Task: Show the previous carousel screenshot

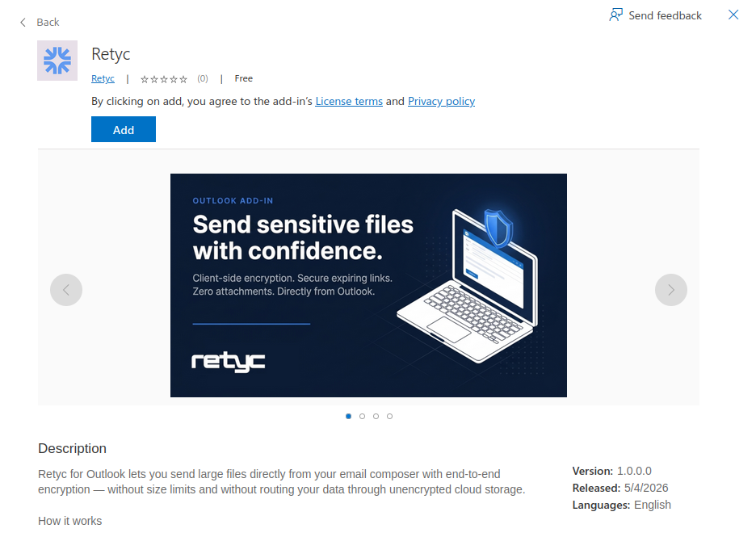Action: [x=66, y=290]
